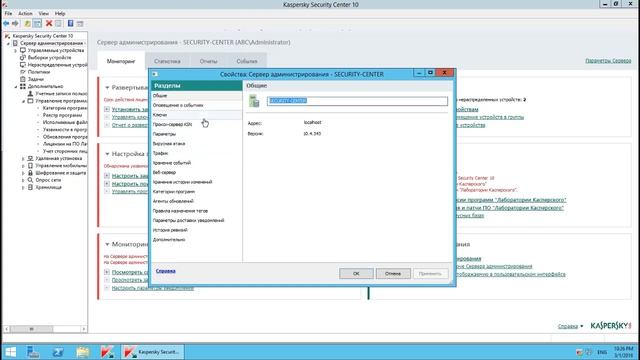Click the Управление мобильными устройствами icon
The height and width of the screenshot is (360, 640).
30,165
